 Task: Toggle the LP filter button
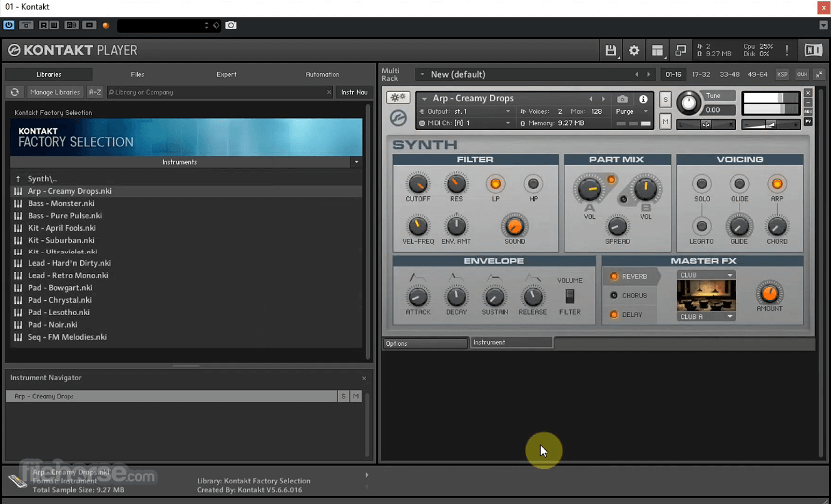tap(496, 184)
